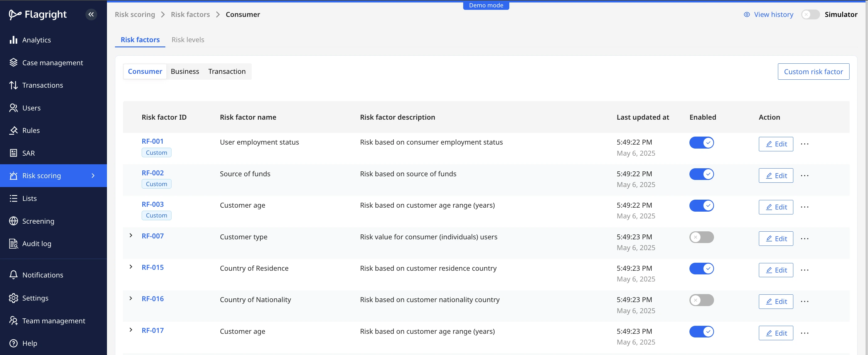Click the Custom risk factor button

tap(813, 71)
